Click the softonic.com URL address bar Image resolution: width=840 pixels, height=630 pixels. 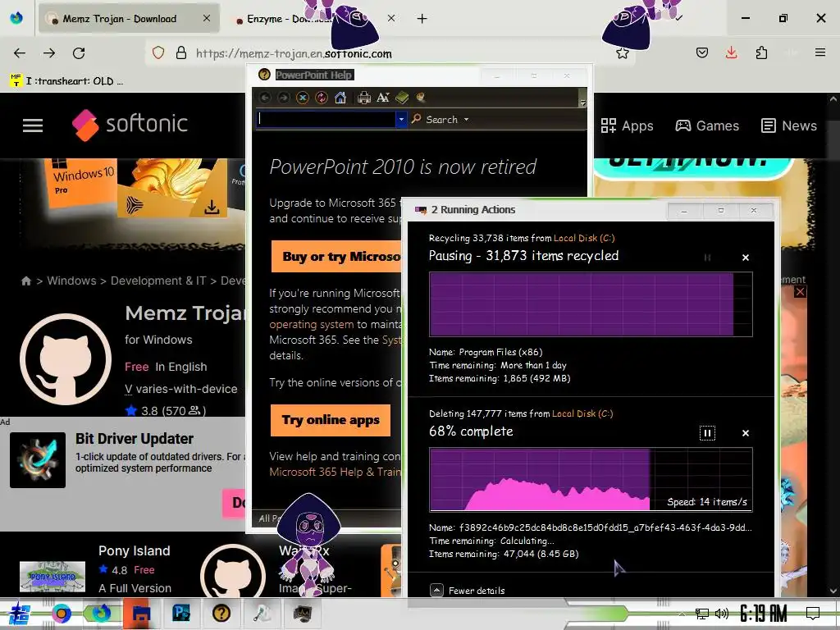coord(294,53)
